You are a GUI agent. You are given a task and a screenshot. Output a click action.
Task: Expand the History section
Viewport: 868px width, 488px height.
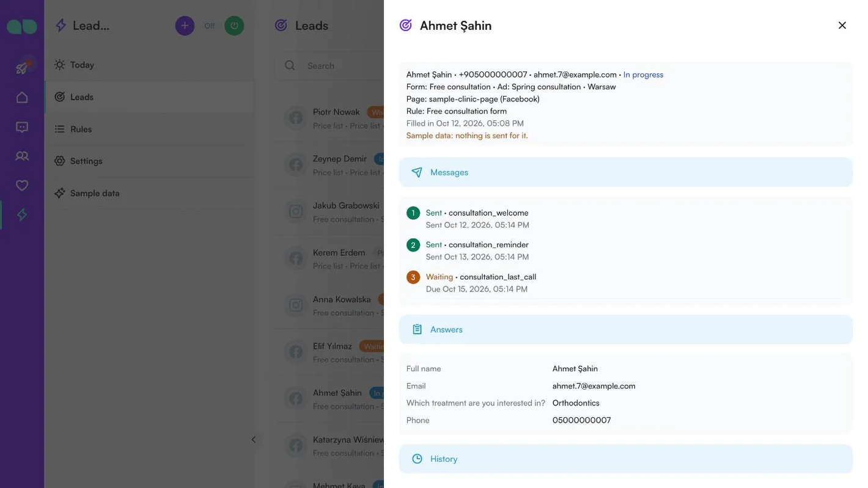[626, 459]
